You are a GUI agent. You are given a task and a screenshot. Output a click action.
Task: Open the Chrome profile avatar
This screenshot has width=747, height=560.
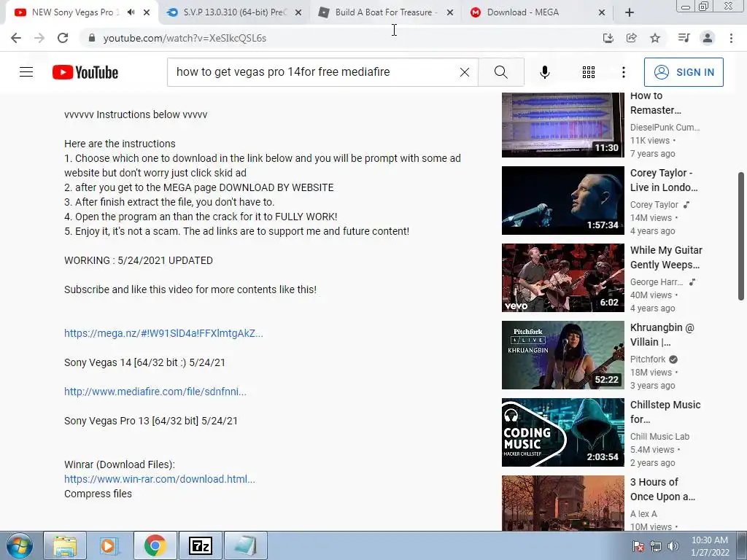tap(708, 38)
